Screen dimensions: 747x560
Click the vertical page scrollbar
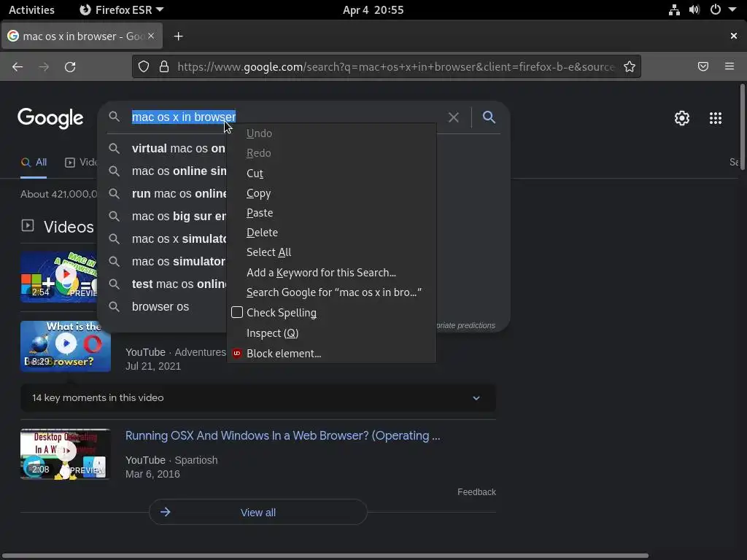point(742,126)
